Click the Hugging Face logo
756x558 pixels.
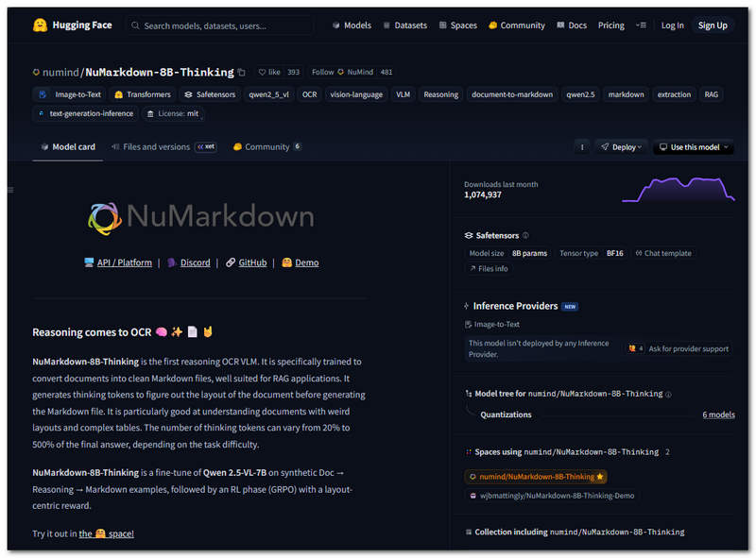(38, 25)
